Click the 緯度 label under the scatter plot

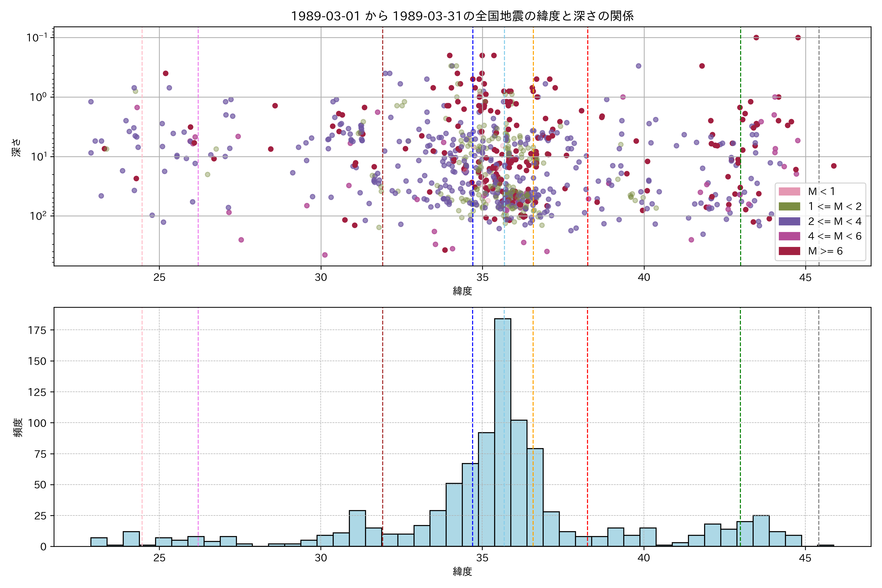(x=462, y=291)
